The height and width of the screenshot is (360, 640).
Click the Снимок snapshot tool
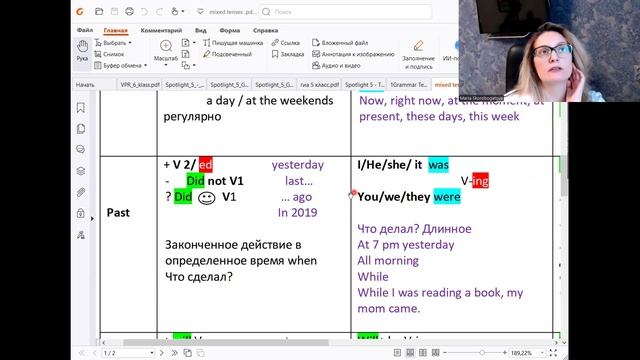[109, 54]
